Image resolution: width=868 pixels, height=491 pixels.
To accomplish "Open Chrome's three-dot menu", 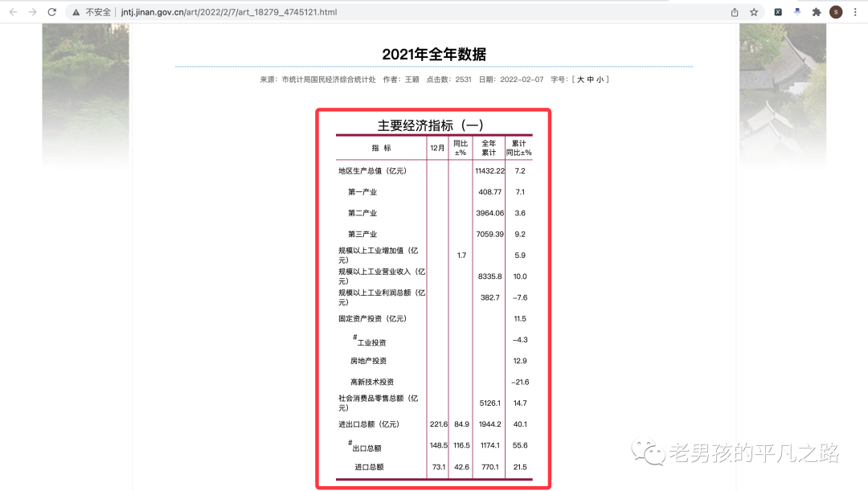I will (854, 11).
